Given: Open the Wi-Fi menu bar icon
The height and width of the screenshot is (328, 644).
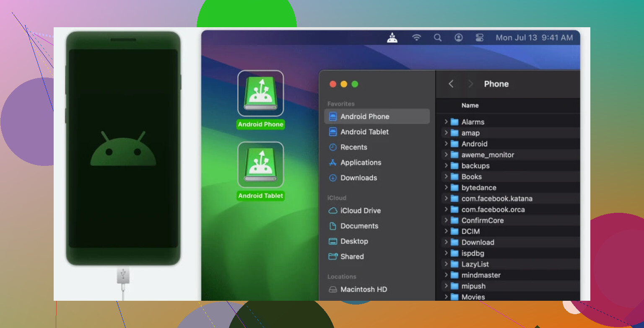Looking at the screenshot, I should coord(416,38).
